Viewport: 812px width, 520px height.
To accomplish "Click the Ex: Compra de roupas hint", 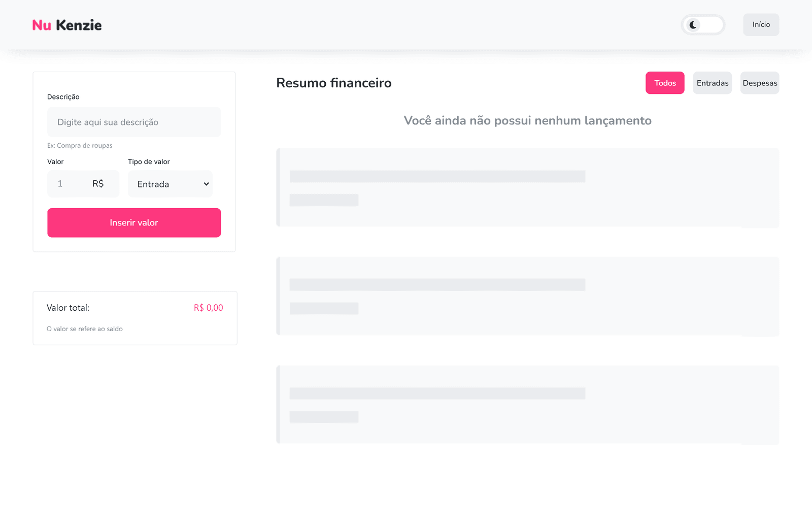I will pos(80,145).
